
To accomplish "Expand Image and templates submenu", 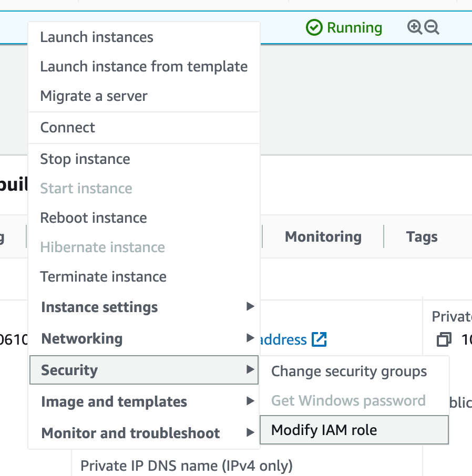I will [x=144, y=401].
